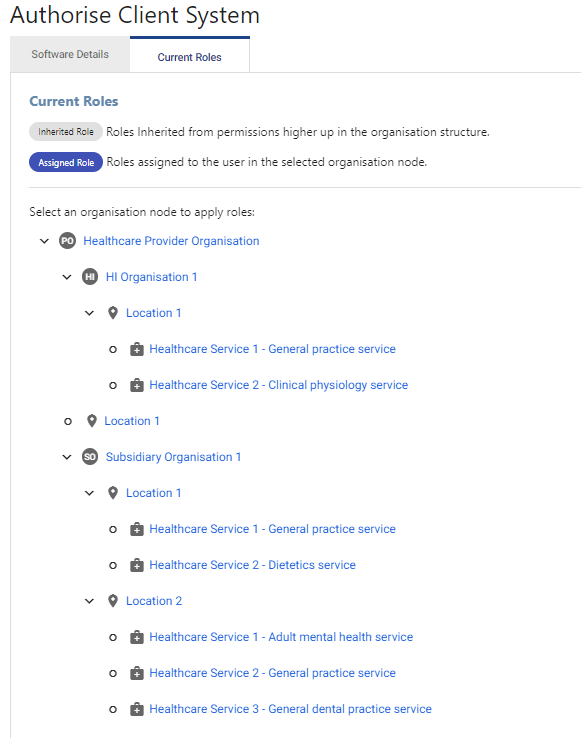Open the HI Organisation 1 link
This screenshot has height=738, width=581.
pos(151,277)
